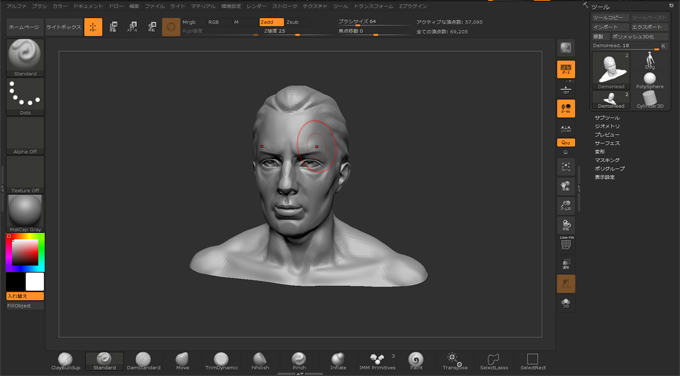680x376 pixels.
Task: Click the エクスポート export button
Action: point(650,27)
